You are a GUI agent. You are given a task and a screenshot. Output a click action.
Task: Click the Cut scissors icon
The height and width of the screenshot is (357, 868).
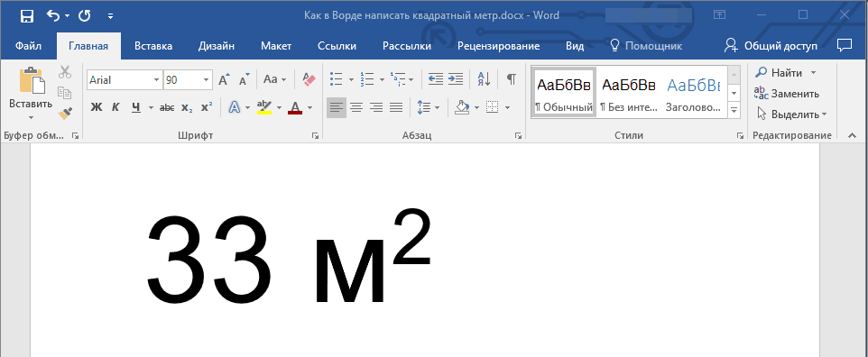65,72
